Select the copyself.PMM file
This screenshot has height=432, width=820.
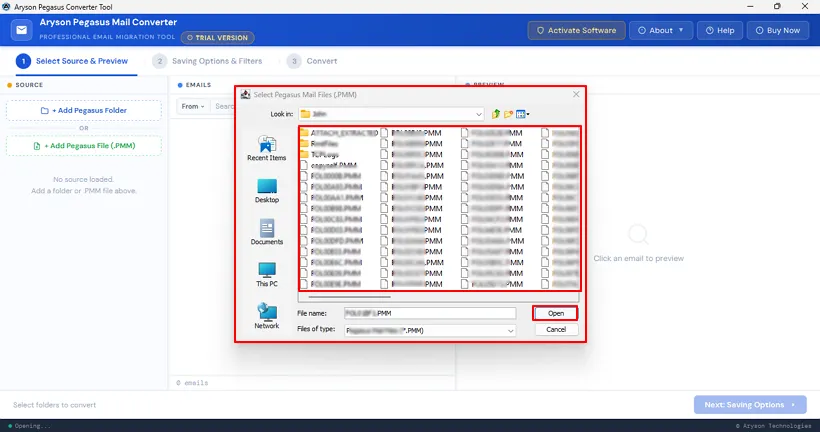329,165
